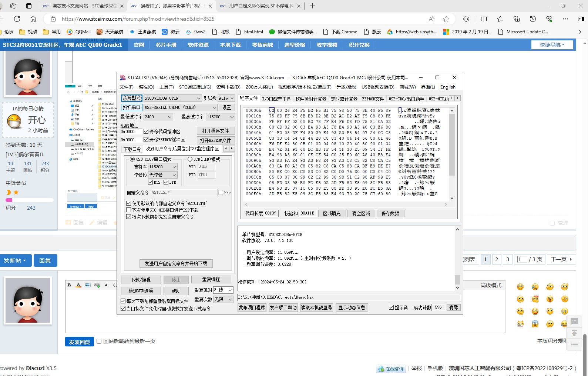
Task: Open serial port USB-SERIAL CH340 dropdown
Action: (181, 107)
